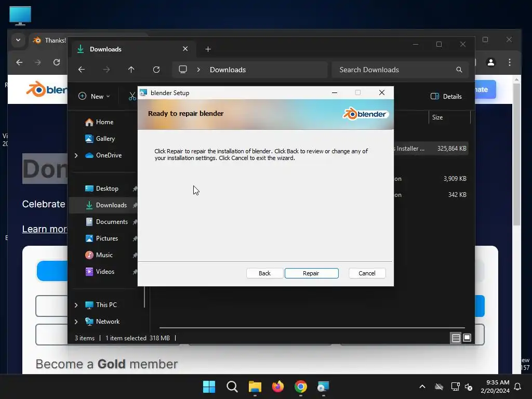The width and height of the screenshot is (532, 399).
Task: Select This PC in navigation pane
Action: pos(106,305)
